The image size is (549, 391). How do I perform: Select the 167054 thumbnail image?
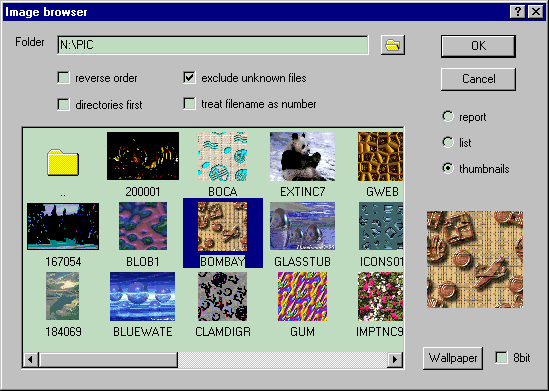[x=63, y=226]
